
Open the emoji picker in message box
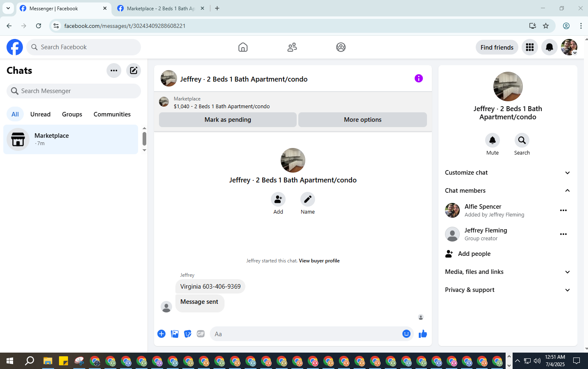point(406,334)
